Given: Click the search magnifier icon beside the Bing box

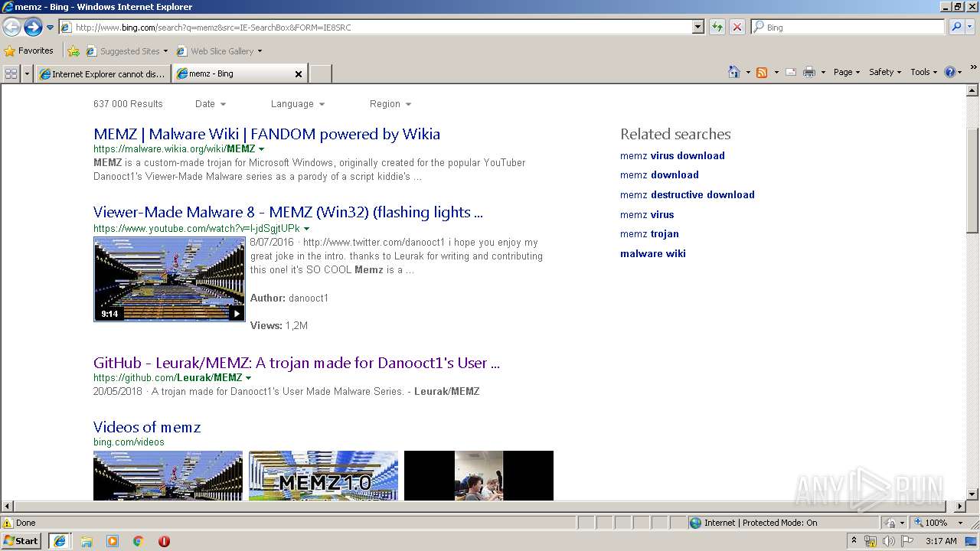Looking at the screenshot, I should pyautogui.click(x=956, y=27).
